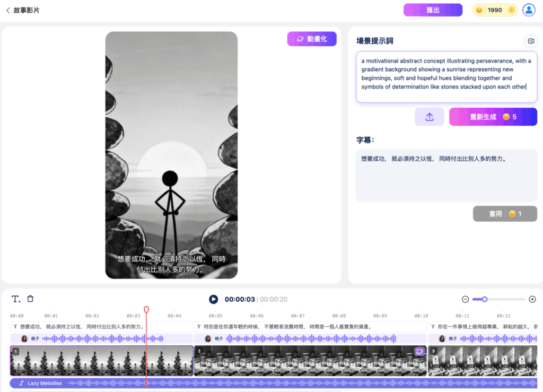Click the timeline zoom slider handle
Screen dimensions: 543x392
484,299
